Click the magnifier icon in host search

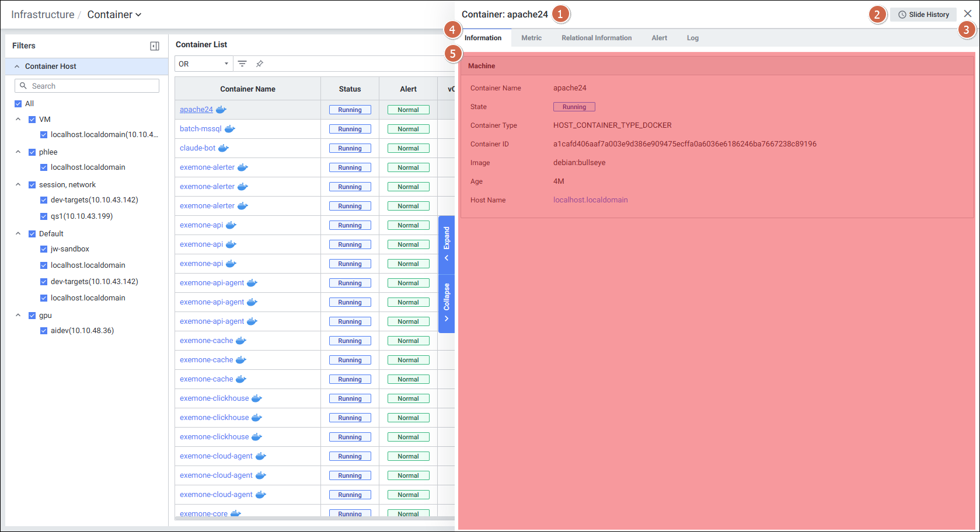pyautogui.click(x=23, y=86)
